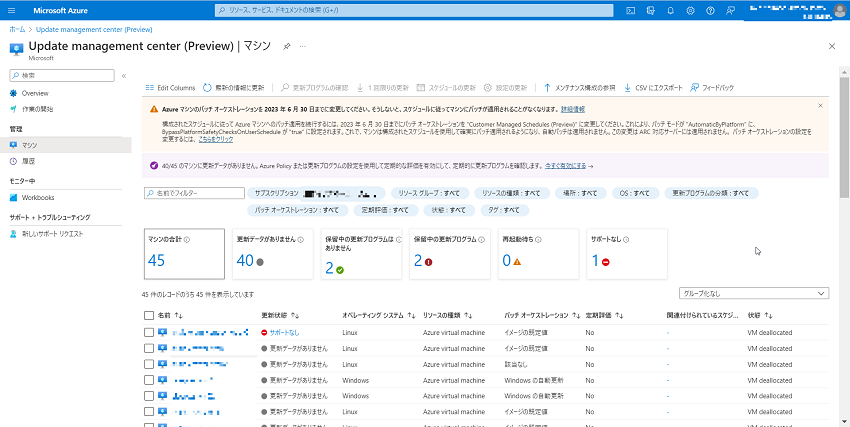Open the directories and subscriptions filter icon

[x=651, y=10]
